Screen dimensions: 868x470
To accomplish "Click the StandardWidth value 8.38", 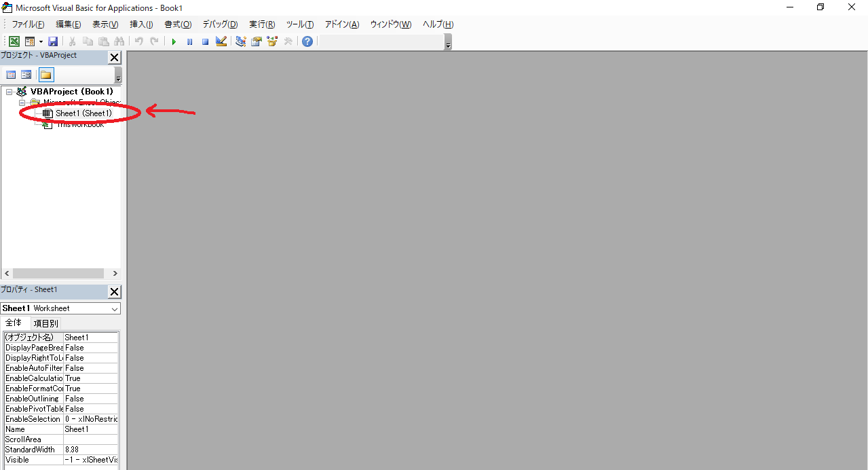I will pos(91,450).
